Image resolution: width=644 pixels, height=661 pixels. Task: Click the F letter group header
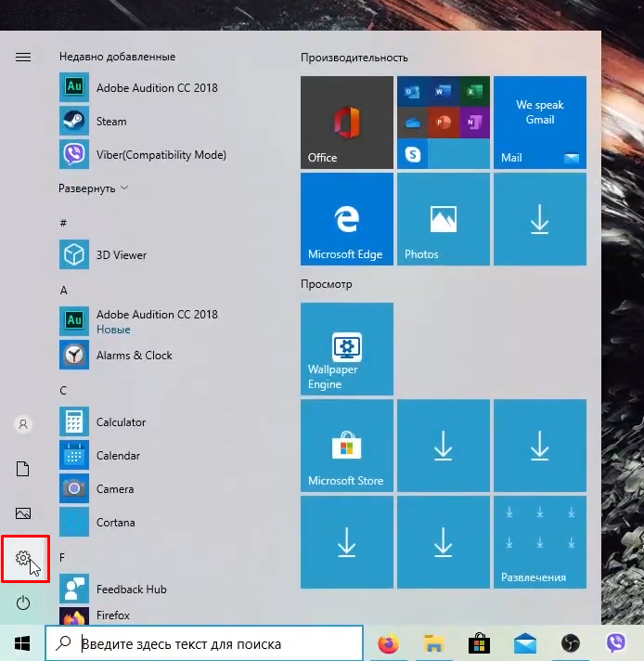62,558
